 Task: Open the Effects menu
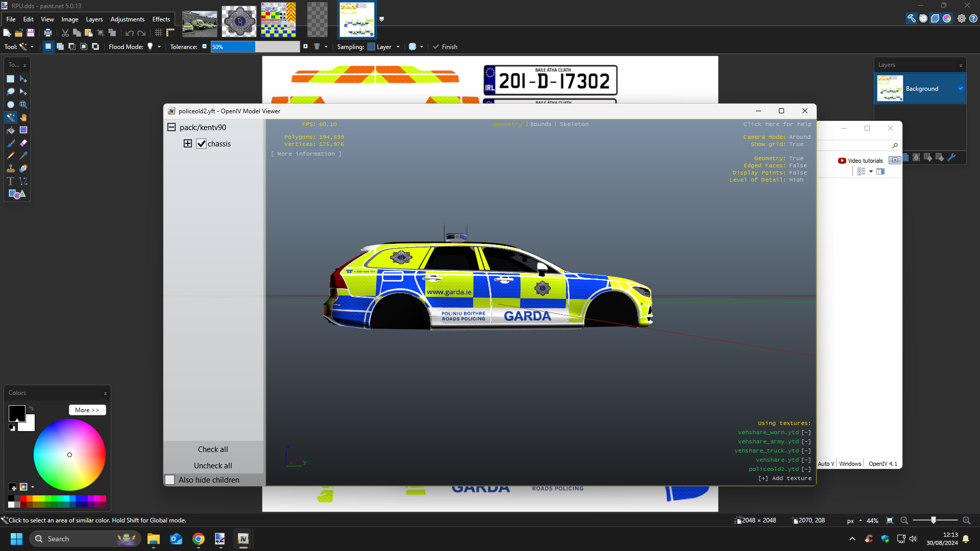tap(161, 19)
